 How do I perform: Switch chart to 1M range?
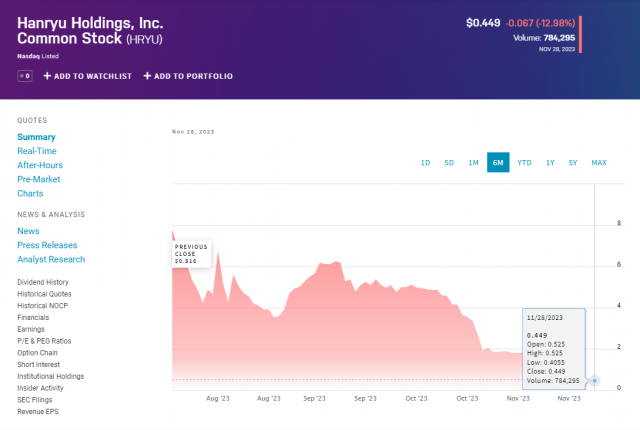pyautogui.click(x=473, y=162)
